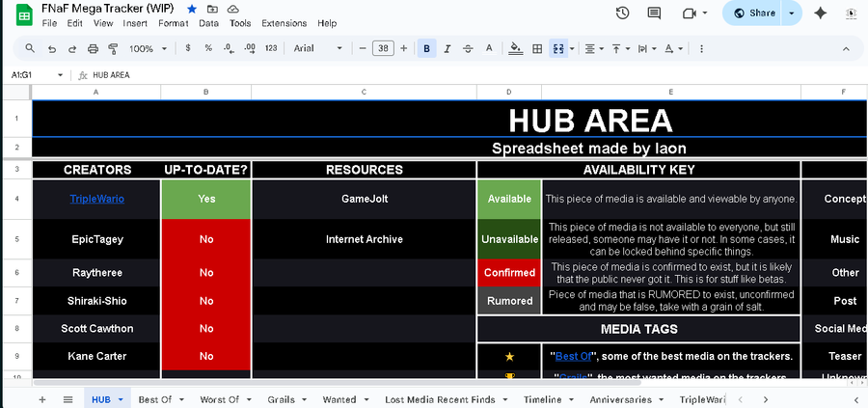Open the Arial font dropdown
Screen dimensions: 868x408
317,49
